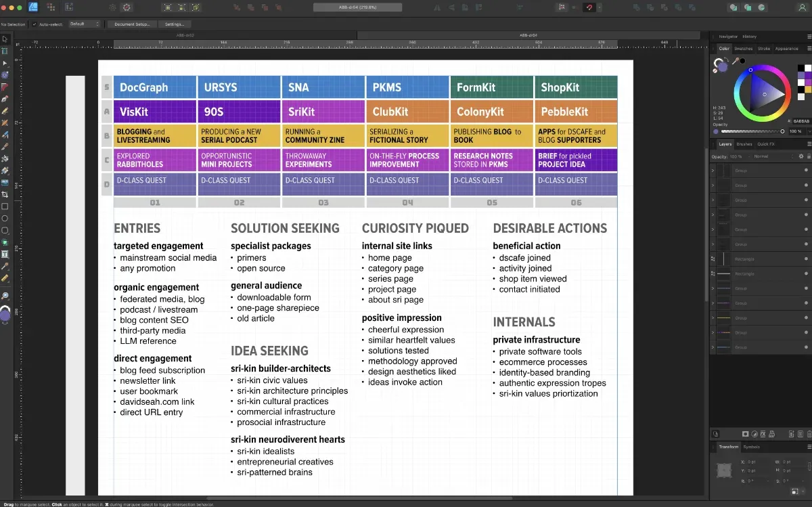This screenshot has height=507, width=812.
Task: Select the Crop tool
Action: click(x=5, y=194)
